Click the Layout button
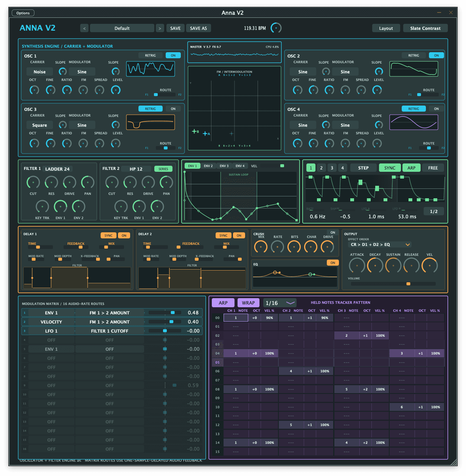The width and height of the screenshot is (466, 476). point(386,28)
